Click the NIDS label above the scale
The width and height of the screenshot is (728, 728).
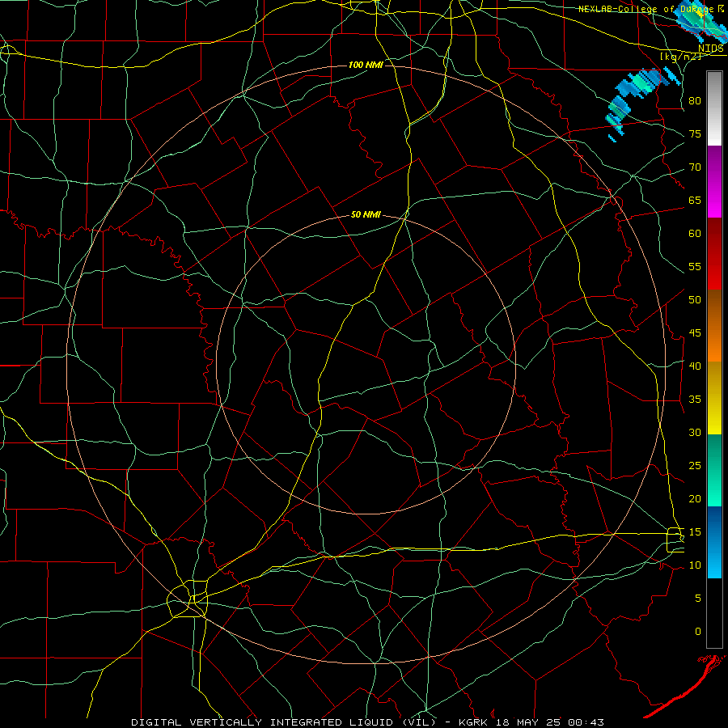tap(710, 48)
